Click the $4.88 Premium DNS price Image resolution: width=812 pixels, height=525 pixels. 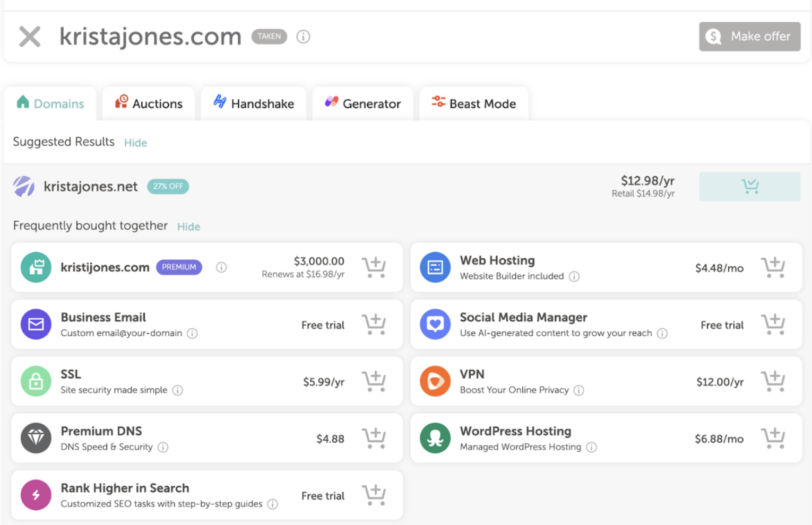(330, 439)
